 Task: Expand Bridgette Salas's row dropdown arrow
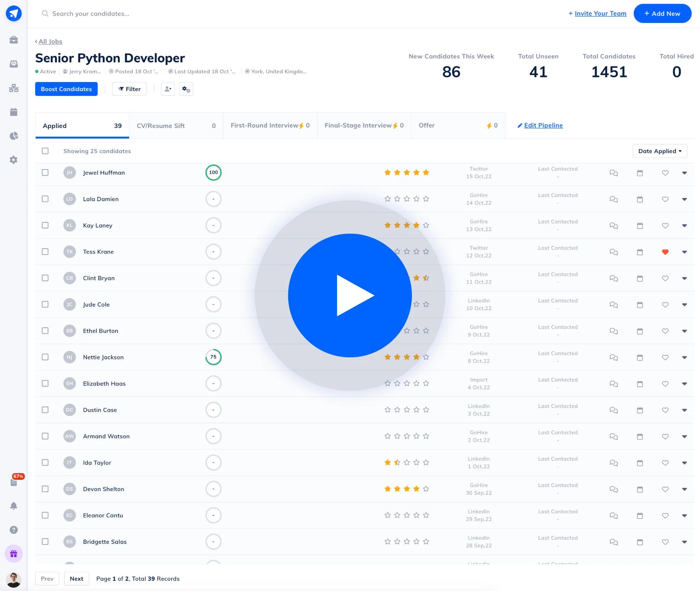click(684, 542)
